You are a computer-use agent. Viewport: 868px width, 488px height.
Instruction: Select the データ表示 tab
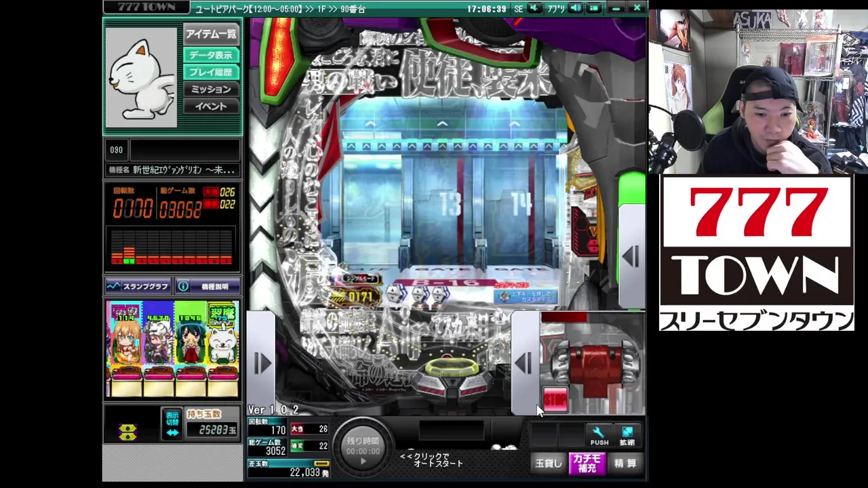[x=211, y=55]
